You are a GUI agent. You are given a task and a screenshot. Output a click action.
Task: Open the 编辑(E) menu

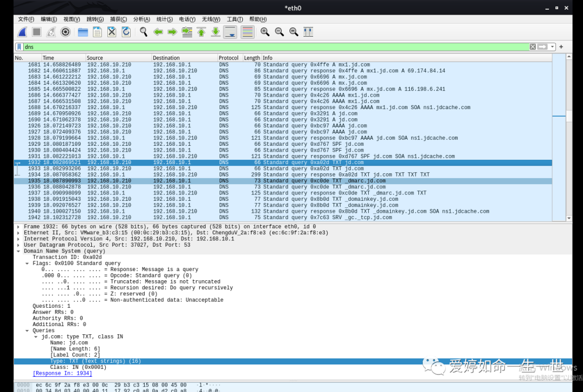pos(49,19)
